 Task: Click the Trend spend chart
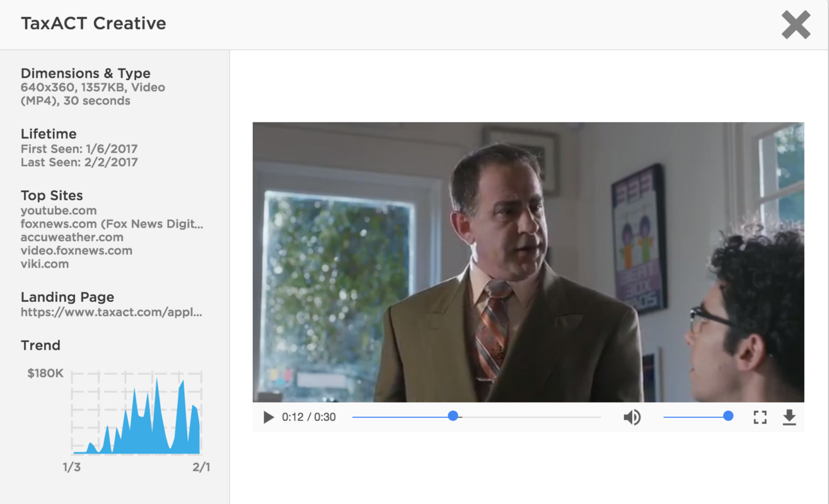coord(136,413)
